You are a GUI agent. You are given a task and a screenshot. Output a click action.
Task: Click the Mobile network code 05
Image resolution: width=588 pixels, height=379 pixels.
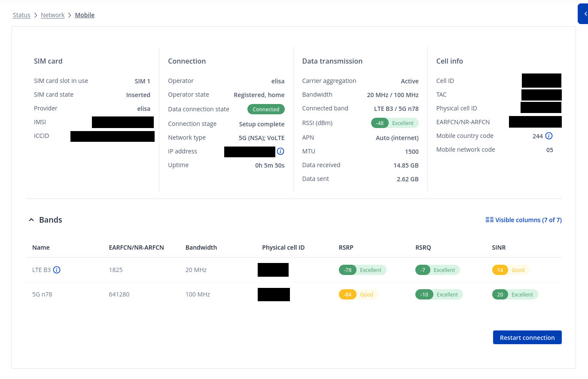click(x=550, y=150)
